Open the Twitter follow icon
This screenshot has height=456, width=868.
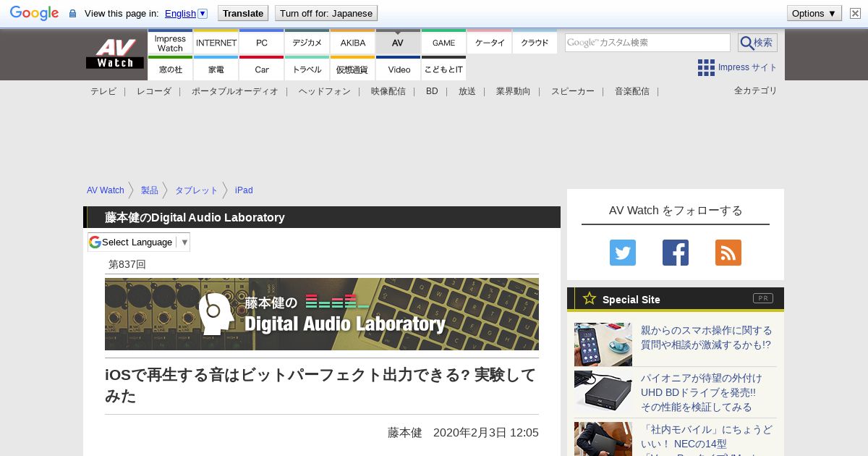coord(623,253)
